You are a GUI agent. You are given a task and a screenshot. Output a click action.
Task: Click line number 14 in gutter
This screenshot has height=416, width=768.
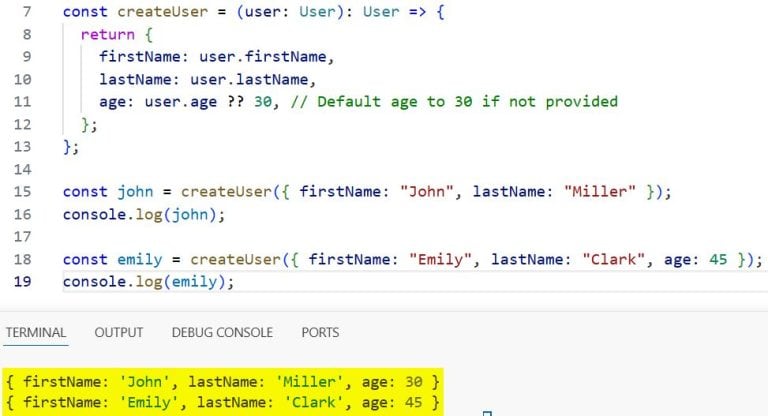pyautogui.click(x=23, y=169)
